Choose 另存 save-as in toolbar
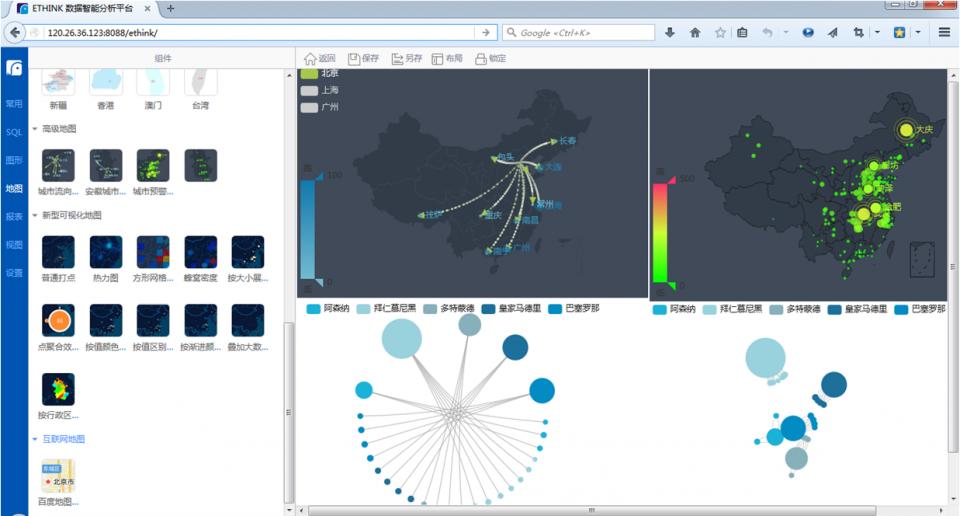 point(407,59)
